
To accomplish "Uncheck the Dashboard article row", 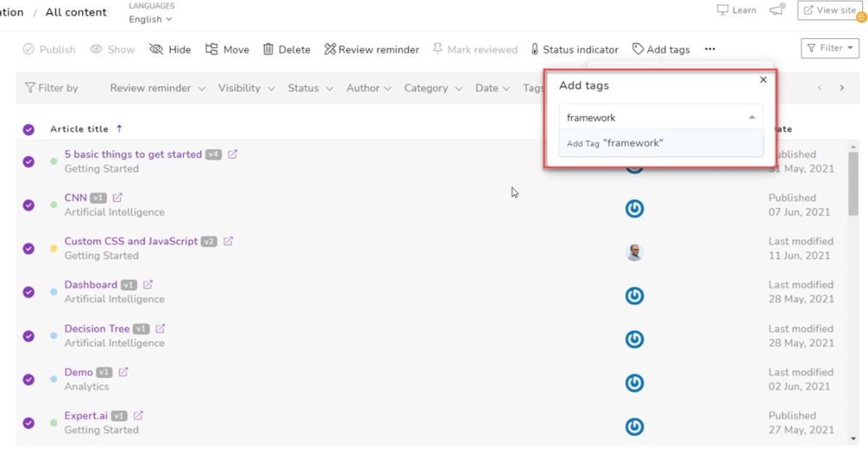I will (28, 292).
